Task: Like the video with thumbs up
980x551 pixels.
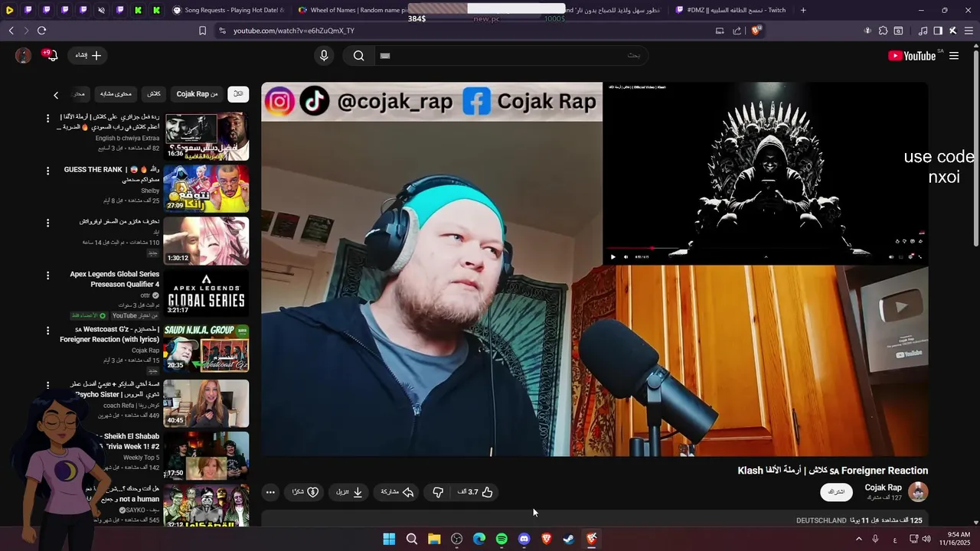Action: pyautogui.click(x=475, y=492)
